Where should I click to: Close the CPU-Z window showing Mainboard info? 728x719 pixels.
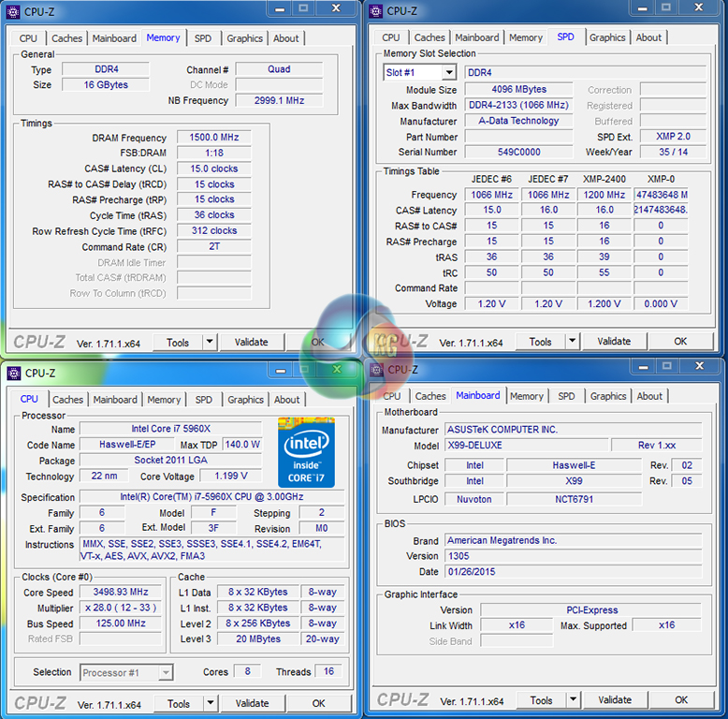point(705,366)
